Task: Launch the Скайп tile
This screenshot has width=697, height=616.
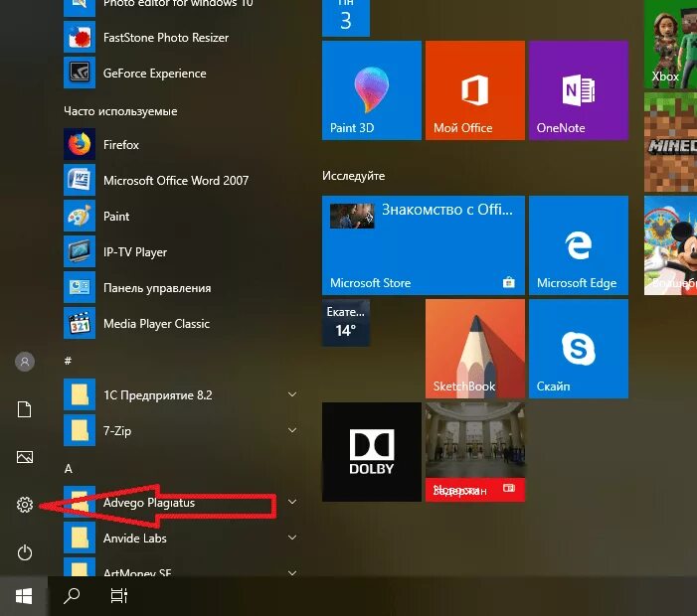Action: point(579,349)
